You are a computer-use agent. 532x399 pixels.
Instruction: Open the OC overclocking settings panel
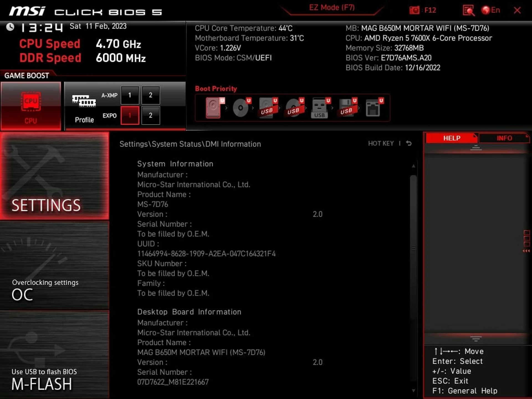click(55, 265)
